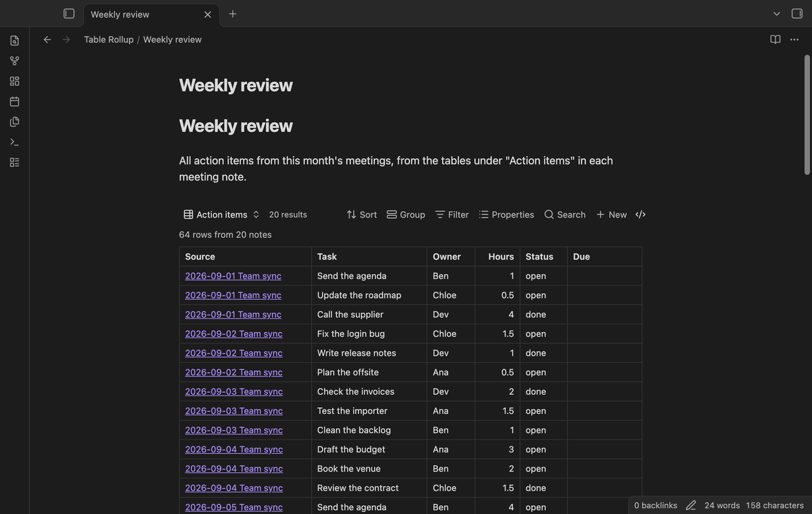812x514 pixels.
Task: Navigate forward with right arrow
Action: (66, 39)
